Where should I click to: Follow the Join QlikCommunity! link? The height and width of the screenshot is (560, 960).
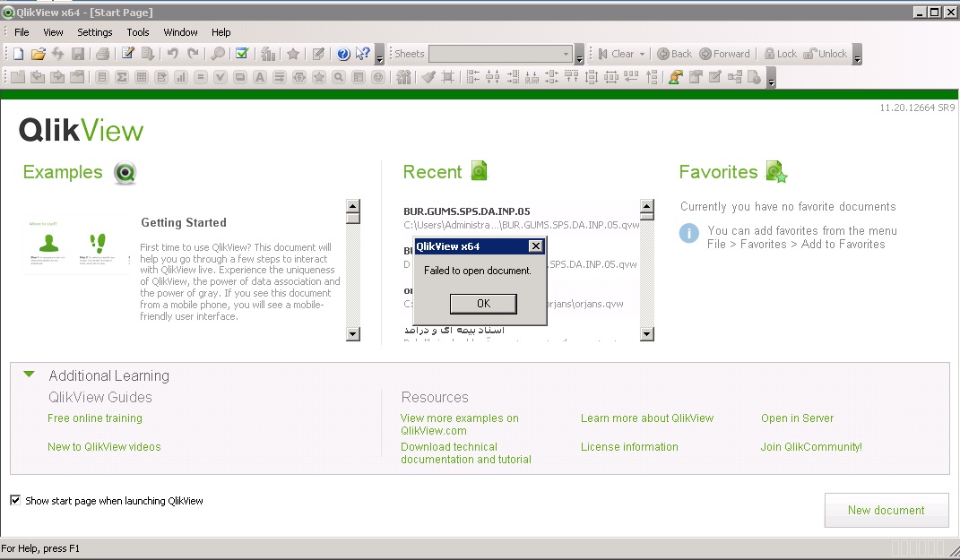click(811, 447)
